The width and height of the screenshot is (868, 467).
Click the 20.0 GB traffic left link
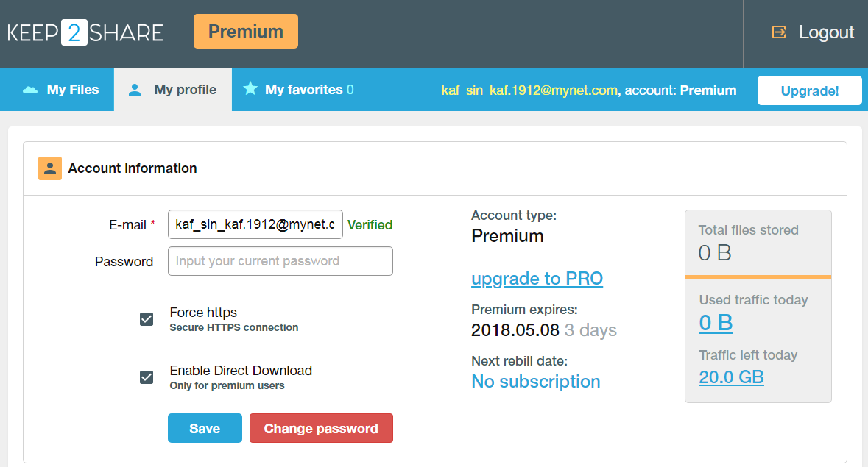(x=731, y=377)
